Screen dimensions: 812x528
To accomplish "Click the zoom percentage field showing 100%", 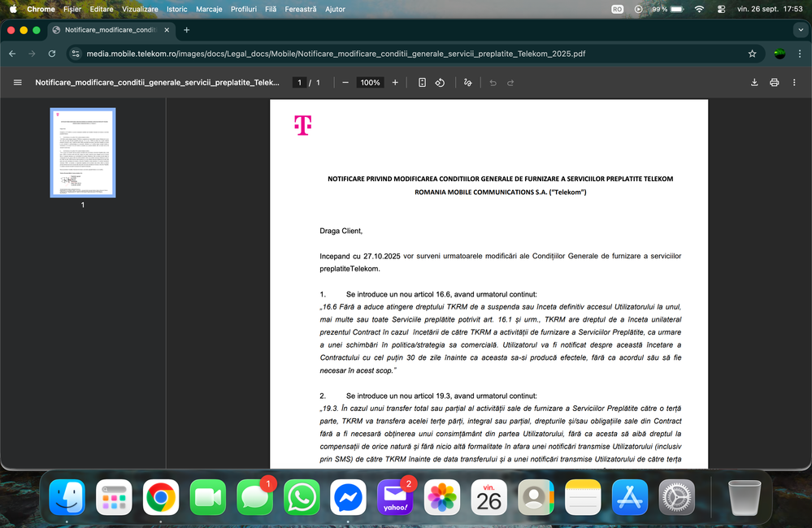I will point(370,83).
